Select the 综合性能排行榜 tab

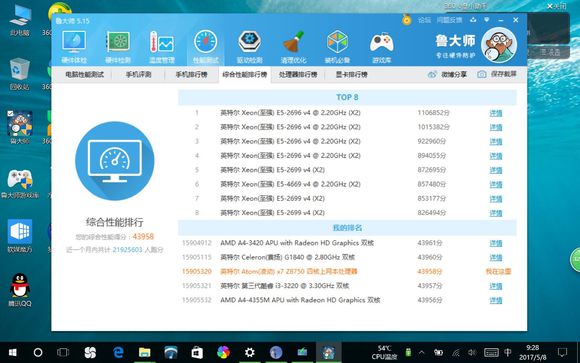(245, 74)
